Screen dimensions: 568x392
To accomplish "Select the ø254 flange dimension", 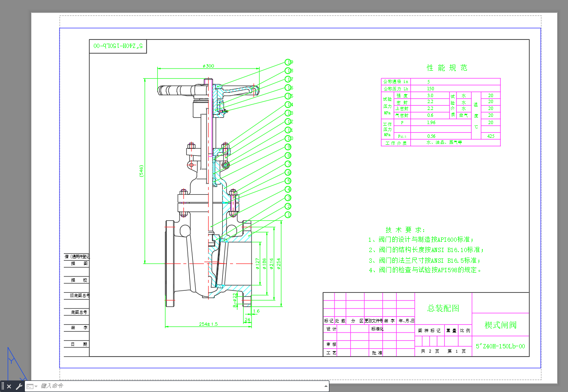I will [278, 264].
